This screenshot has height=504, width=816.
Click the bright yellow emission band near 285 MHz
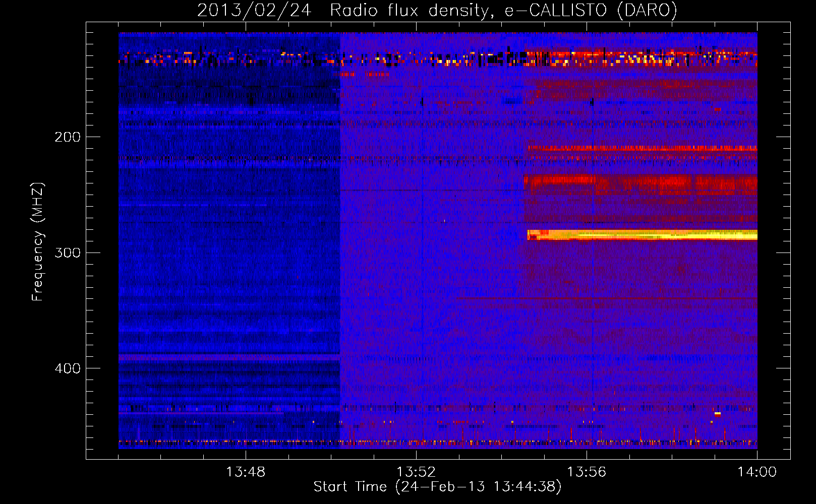642,235
